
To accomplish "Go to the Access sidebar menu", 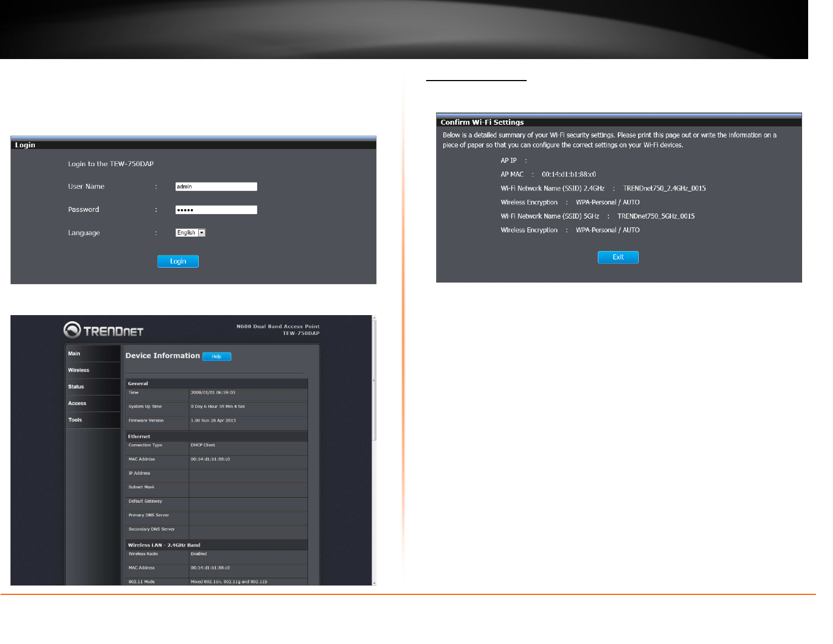I will pos(93,403).
